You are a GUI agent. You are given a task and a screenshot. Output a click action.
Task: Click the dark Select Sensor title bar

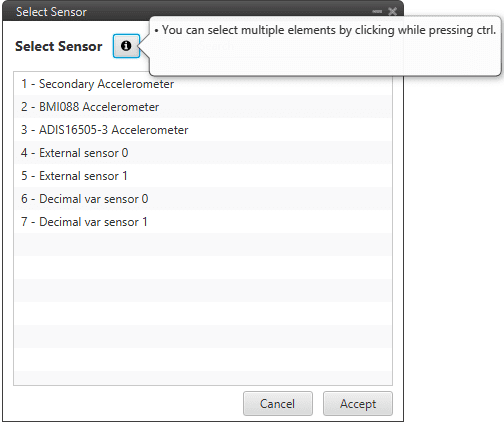click(x=193, y=12)
